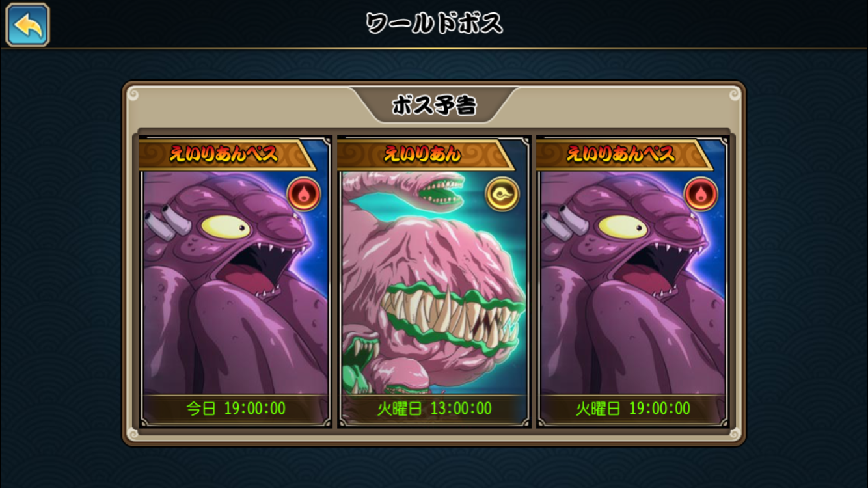This screenshot has width=868, height=488.
Task: Click the ボス予告 header tab
Action: pyautogui.click(x=434, y=105)
